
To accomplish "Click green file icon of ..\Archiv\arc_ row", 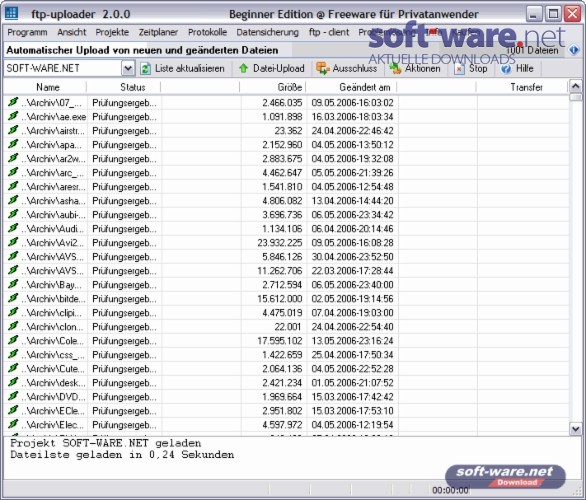I will pos(13,172).
